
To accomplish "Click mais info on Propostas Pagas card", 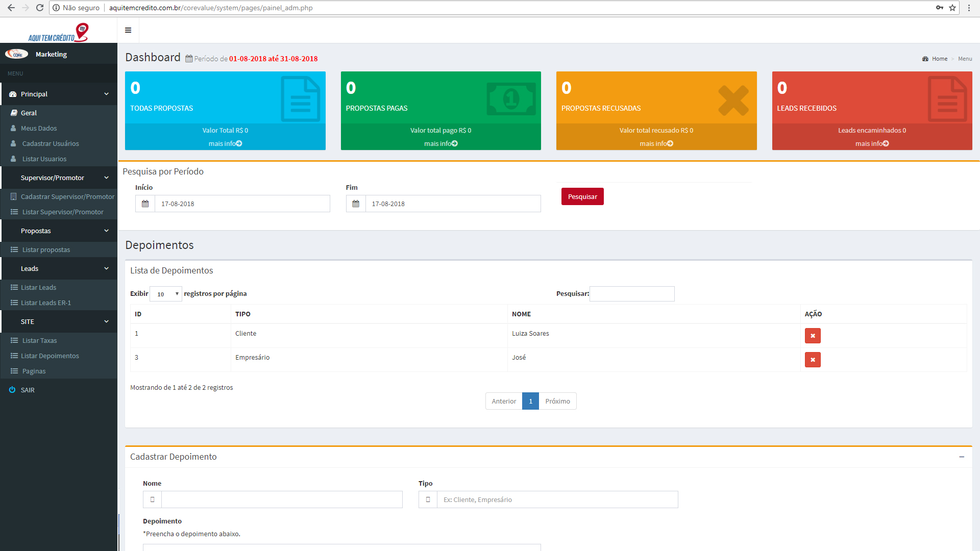I will pos(440,143).
